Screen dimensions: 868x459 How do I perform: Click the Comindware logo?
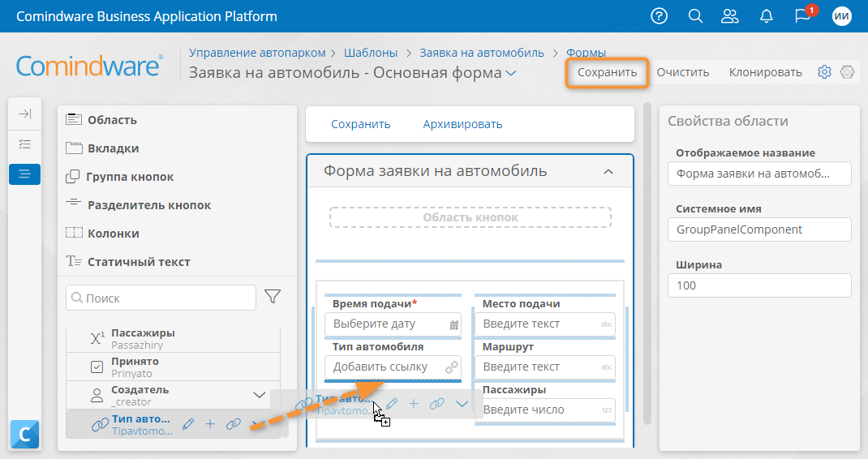pyautogui.click(x=90, y=66)
